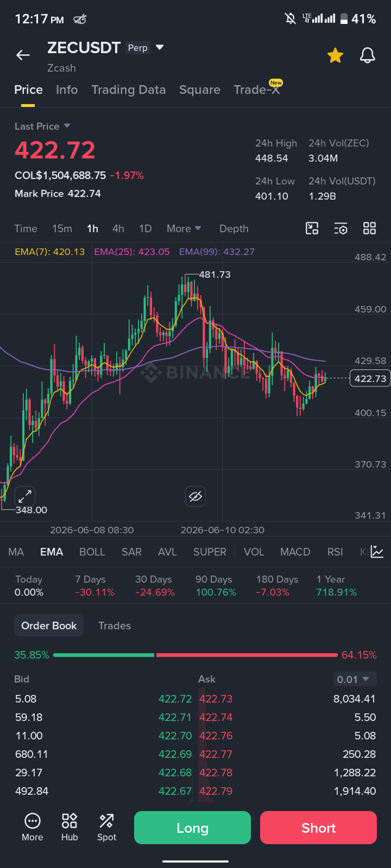
Task: Enable the RSI sub-indicator
Action: (335, 552)
